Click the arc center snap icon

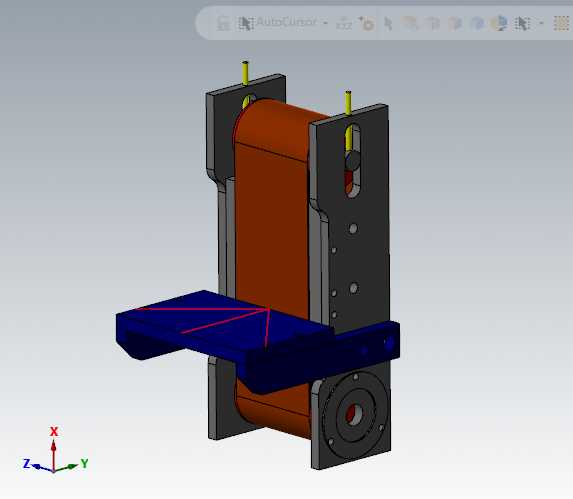[366, 23]
